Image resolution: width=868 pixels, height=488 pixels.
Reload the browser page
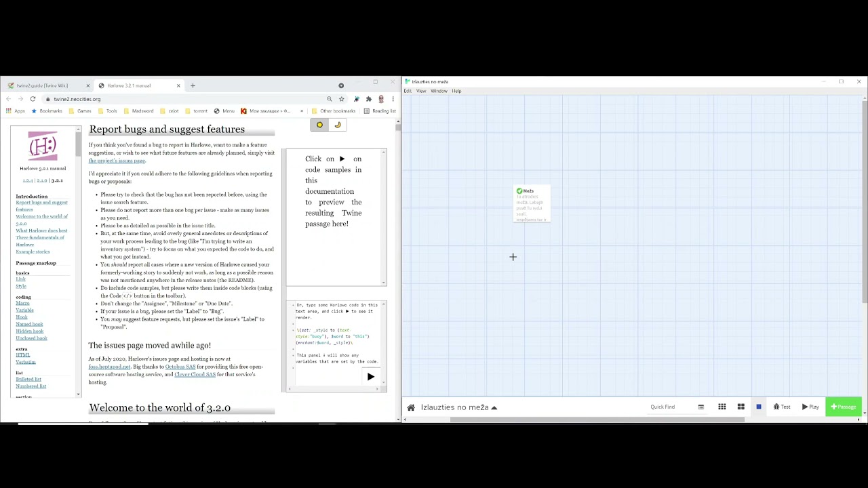point(33,99)
